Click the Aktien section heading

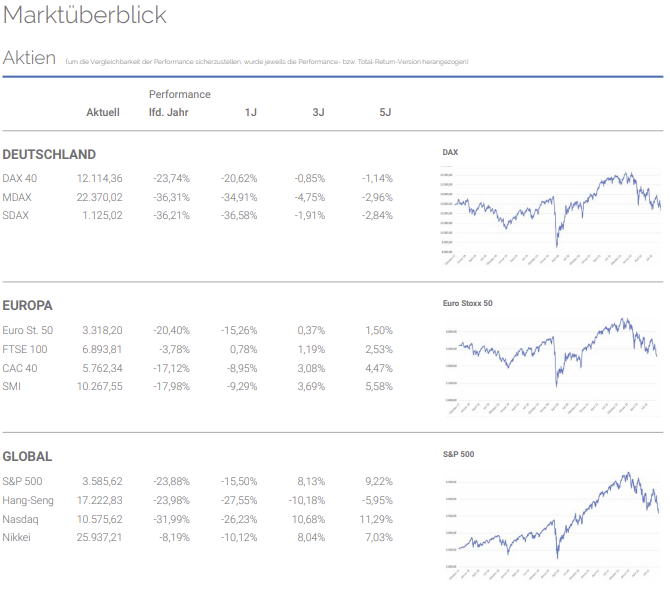coord(29,58)
